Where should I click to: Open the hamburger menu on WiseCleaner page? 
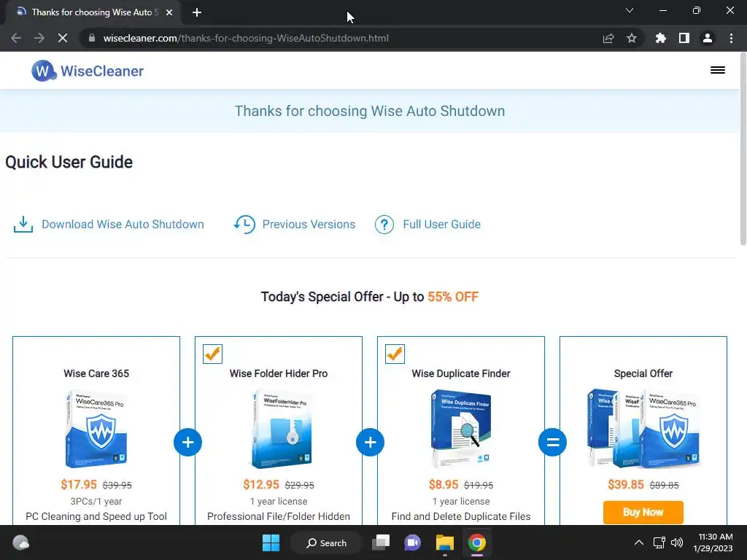718,71
